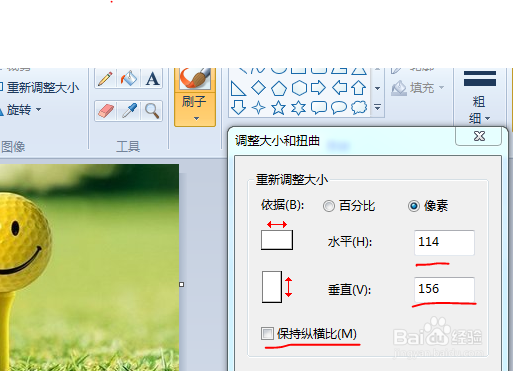Select the 百分比 radio button
Image resolution: width=513 pixels, height=371 pixels.
(x=329, y=206)
